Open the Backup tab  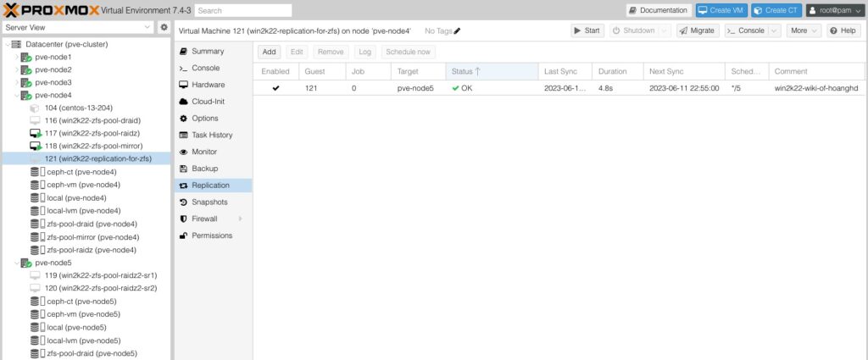point(213,169)
